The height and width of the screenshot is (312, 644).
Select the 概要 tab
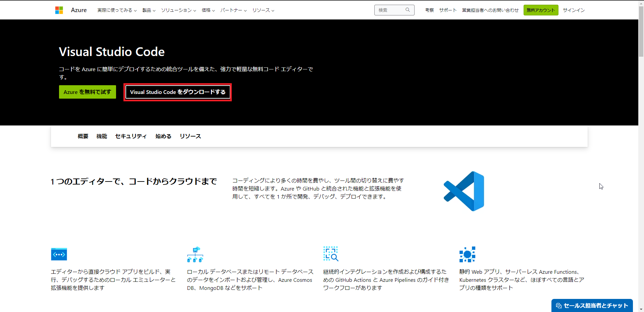tap(83, 136)
